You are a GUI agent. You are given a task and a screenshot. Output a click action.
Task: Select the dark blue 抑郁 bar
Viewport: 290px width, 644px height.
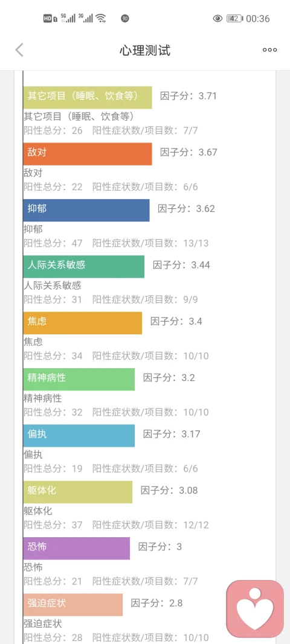click(86, 210)
